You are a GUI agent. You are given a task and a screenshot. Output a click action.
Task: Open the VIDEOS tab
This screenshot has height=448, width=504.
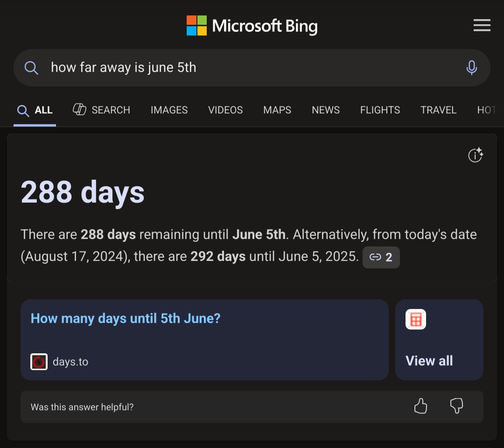(x=225, y=110)
